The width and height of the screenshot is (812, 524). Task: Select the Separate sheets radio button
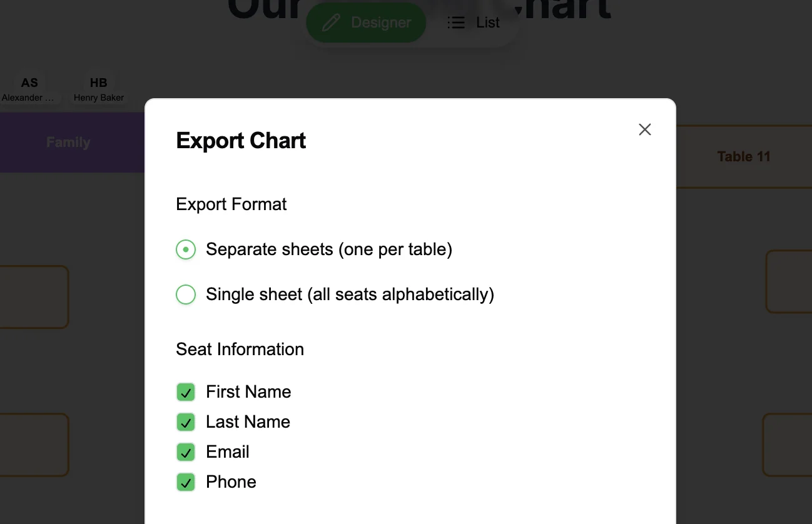coord(186,249)
